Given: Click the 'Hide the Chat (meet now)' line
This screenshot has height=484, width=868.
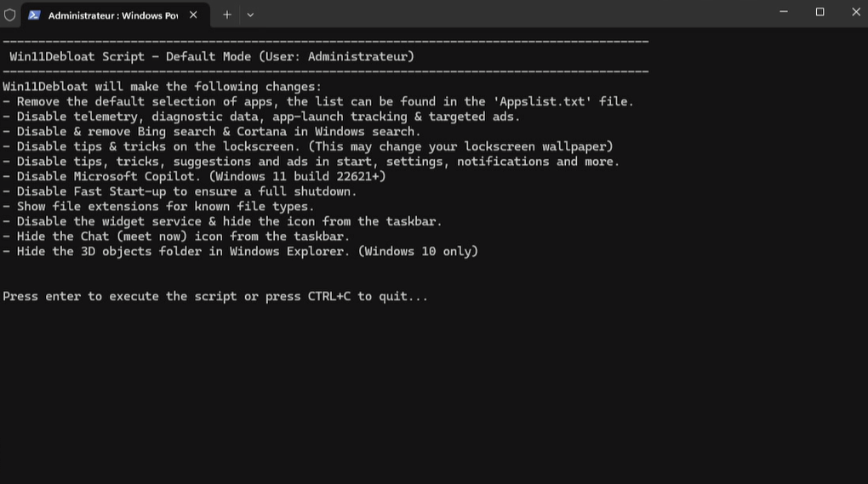Looking at the screenshot, I should pos(176,236).
